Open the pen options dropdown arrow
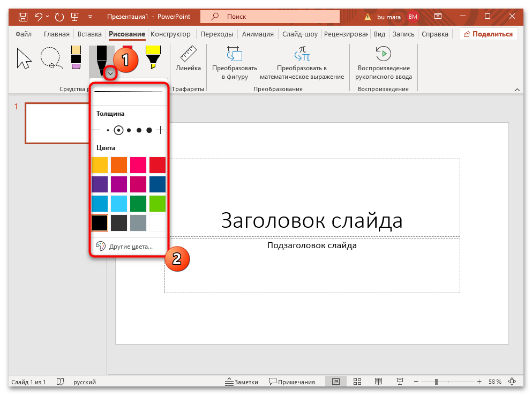 [x=110, y=73]
